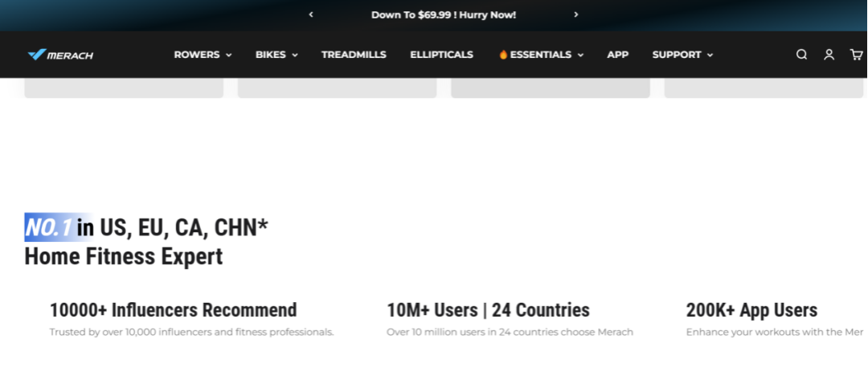Expand the Support dropdown chevron
This screenshot has width=868, height=376.
click(x=710, y=55)
